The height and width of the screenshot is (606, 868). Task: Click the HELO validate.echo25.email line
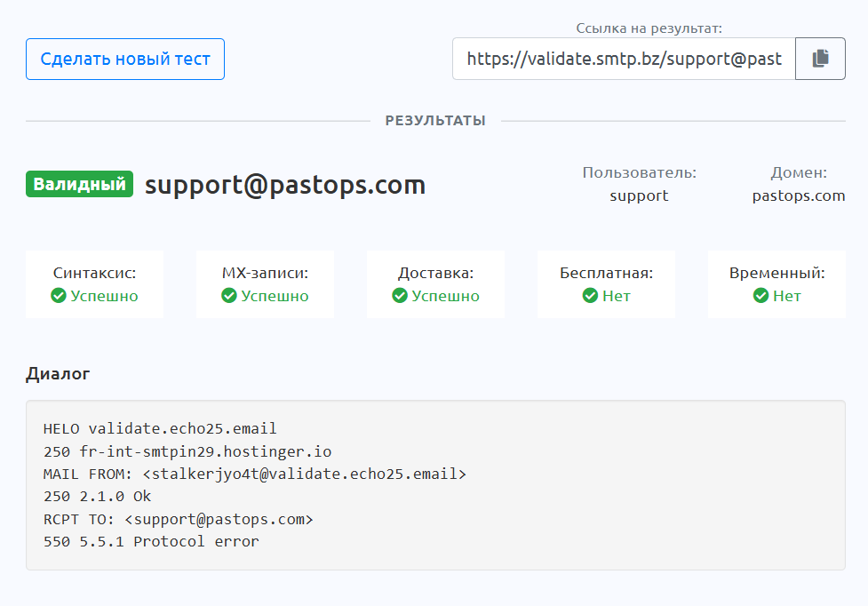160,429
